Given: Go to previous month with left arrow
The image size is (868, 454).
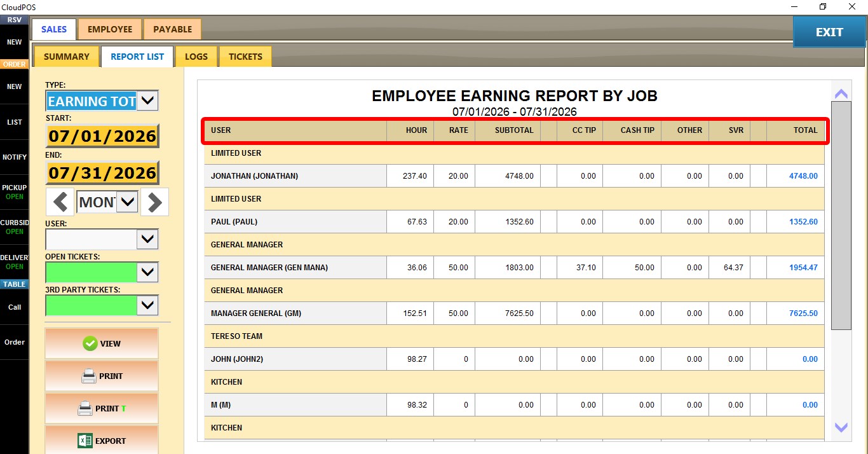Looking at the screenshot, I should [60, 203].
